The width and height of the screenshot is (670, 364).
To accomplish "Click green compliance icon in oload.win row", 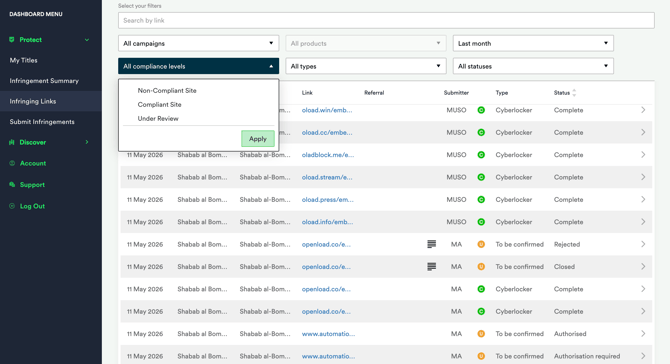I will (481, 110).
